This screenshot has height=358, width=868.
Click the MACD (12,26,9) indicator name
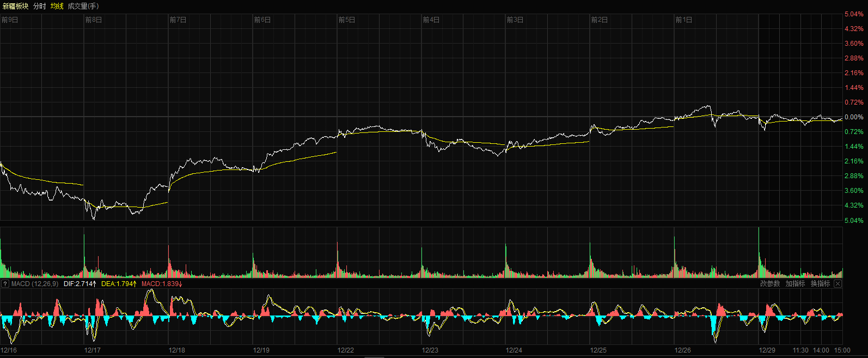tap(35, 284)
